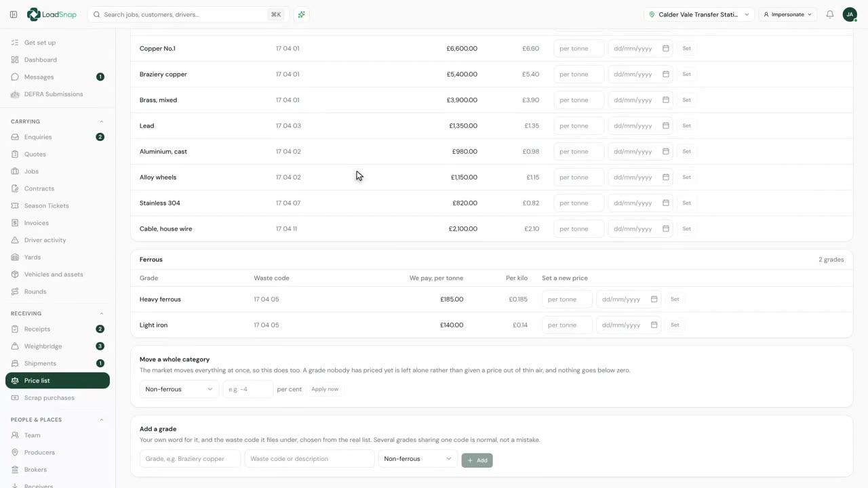Viewport: 868px width, 488px height.
Task: Open calendar picker in Stainless 304 row
Action: pos(666,203)
